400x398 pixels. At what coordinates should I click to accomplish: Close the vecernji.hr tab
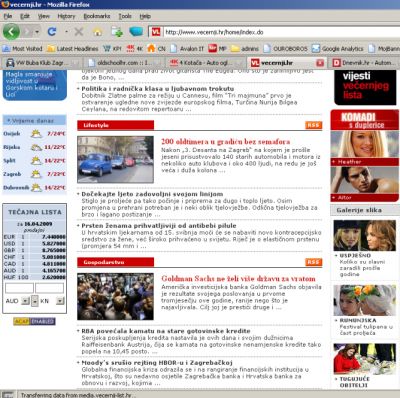[320, 63]
